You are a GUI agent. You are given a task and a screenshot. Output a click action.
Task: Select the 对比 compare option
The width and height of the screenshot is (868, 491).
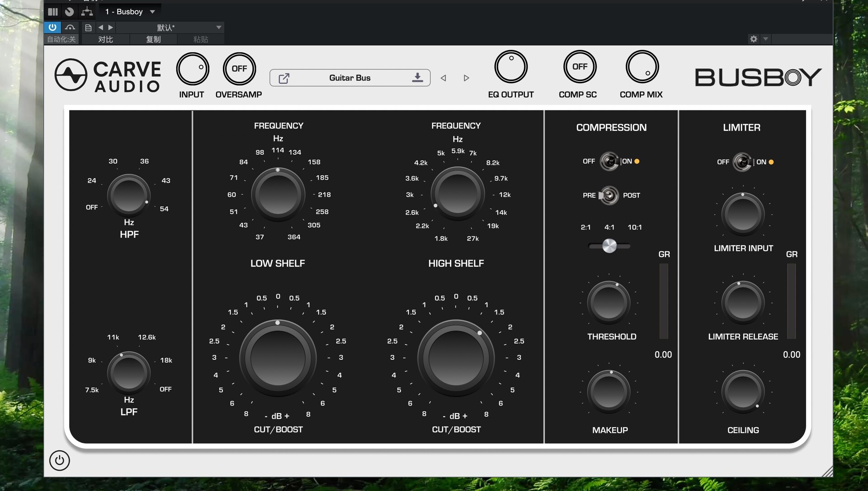pyautogui.click(x=106, y=39)
